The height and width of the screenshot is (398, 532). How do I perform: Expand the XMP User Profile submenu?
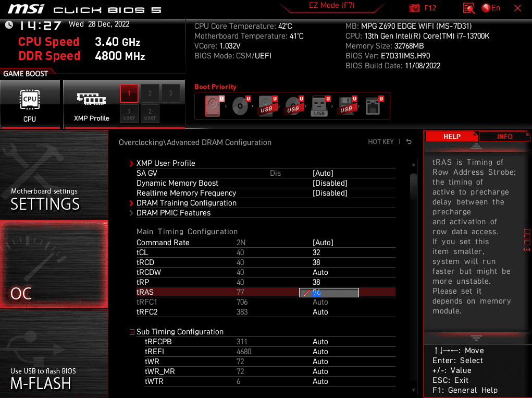[x=166, y=163]
